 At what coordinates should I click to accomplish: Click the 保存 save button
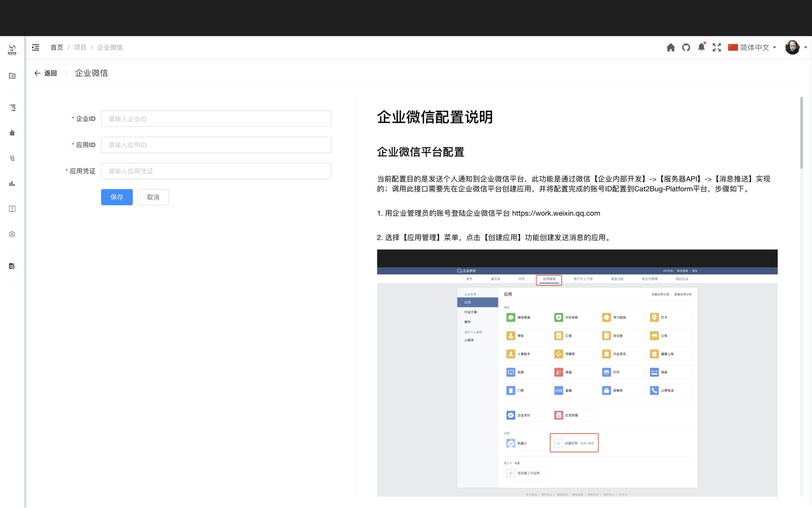click(117, 197)
